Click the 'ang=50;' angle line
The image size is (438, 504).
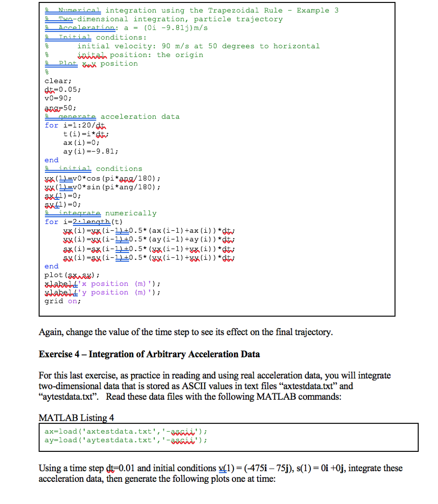coord(61,108)
